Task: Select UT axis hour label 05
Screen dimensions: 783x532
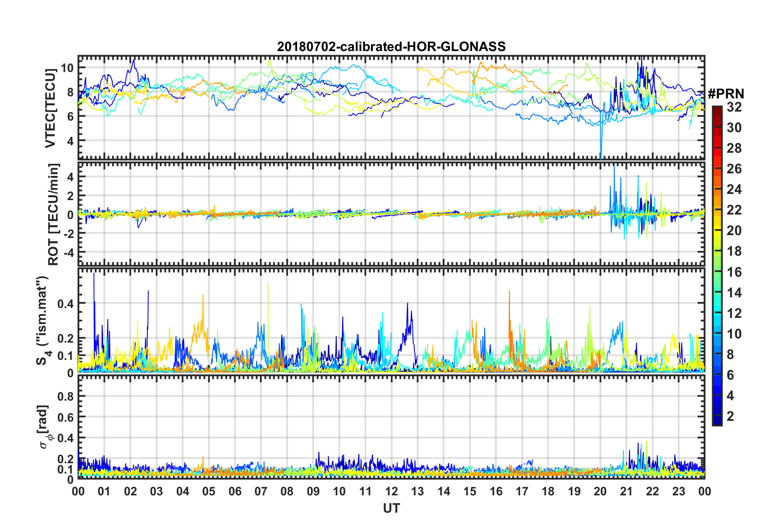Action: tap(209, 491)
